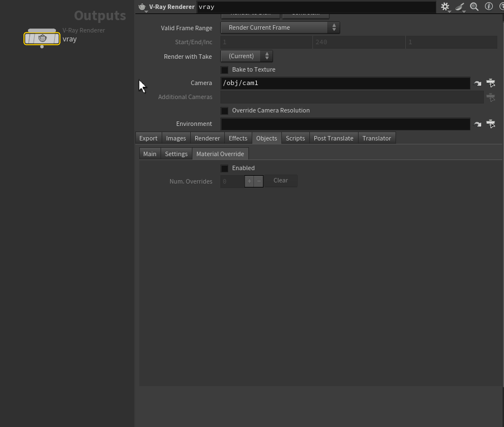This screenshot has height=427, width=504.
Task: Switch to the Renderer tab
Action: tap(207, 138)
